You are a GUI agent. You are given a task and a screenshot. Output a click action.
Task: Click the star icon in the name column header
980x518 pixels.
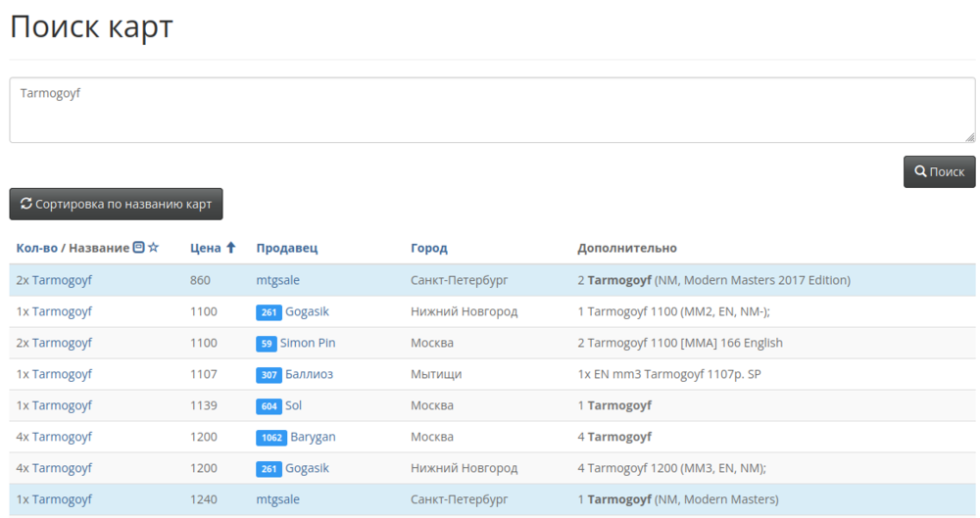tap(153, 248)
